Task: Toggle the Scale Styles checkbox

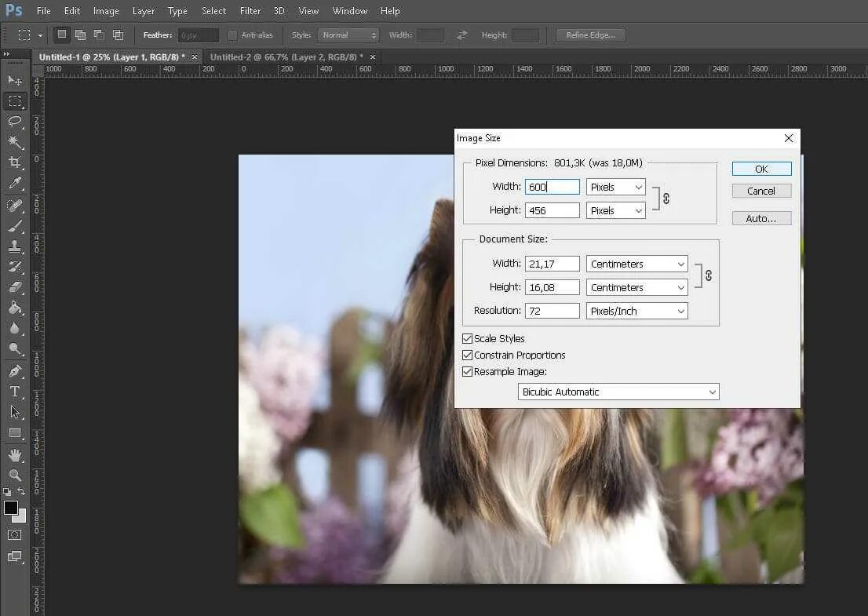Action: click(x=467, y=339)
